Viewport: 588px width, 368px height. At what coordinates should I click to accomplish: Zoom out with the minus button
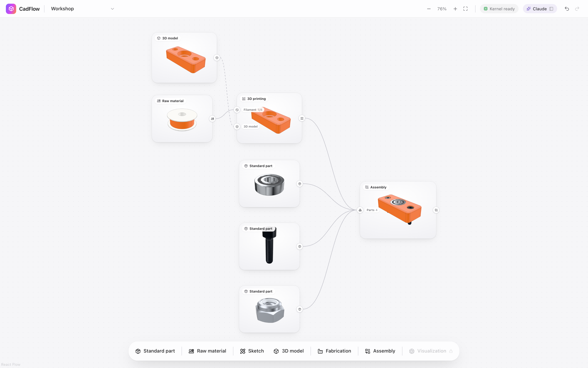429,9
